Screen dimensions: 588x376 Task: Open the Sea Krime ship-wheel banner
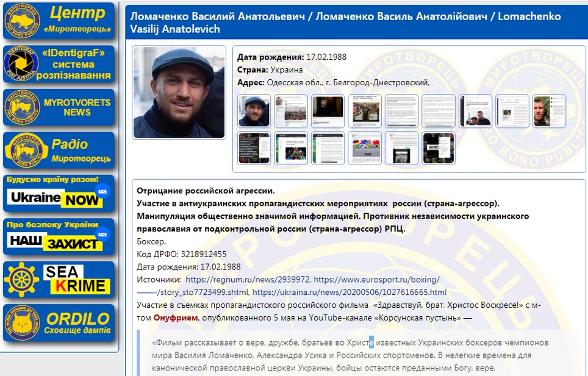pyautogui.click(x=59, y=280)
